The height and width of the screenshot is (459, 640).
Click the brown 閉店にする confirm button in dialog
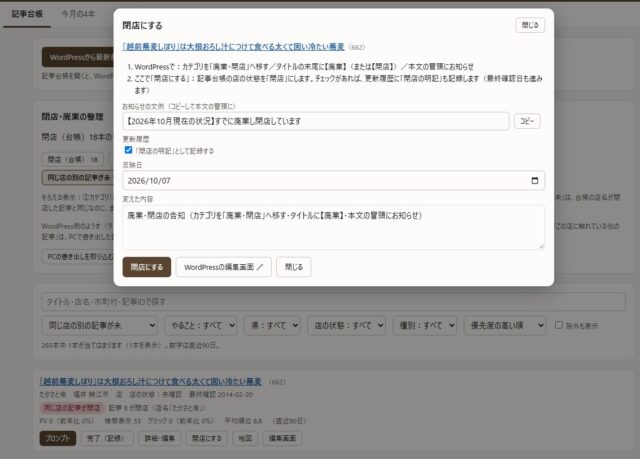coord(147,267)
